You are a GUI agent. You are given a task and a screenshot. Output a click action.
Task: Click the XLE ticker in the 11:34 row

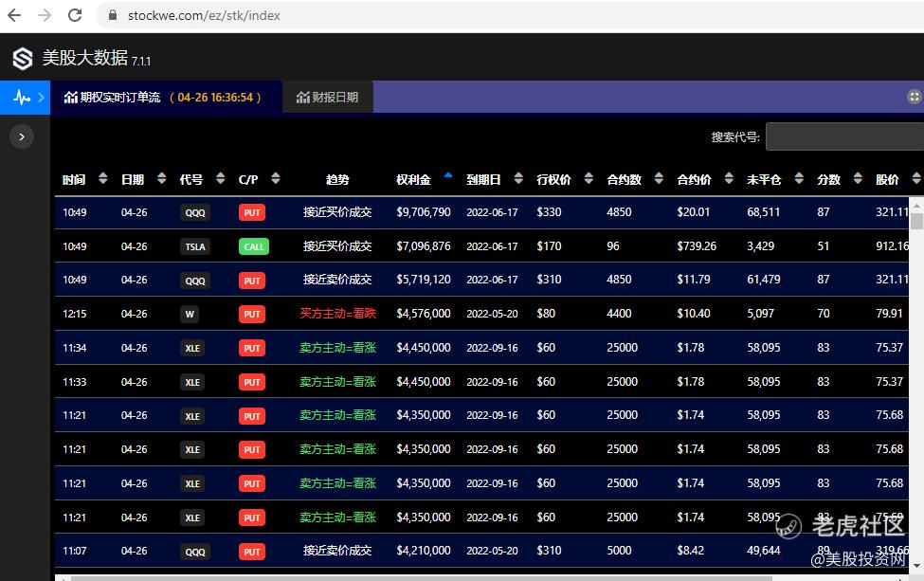click(192, 348)
